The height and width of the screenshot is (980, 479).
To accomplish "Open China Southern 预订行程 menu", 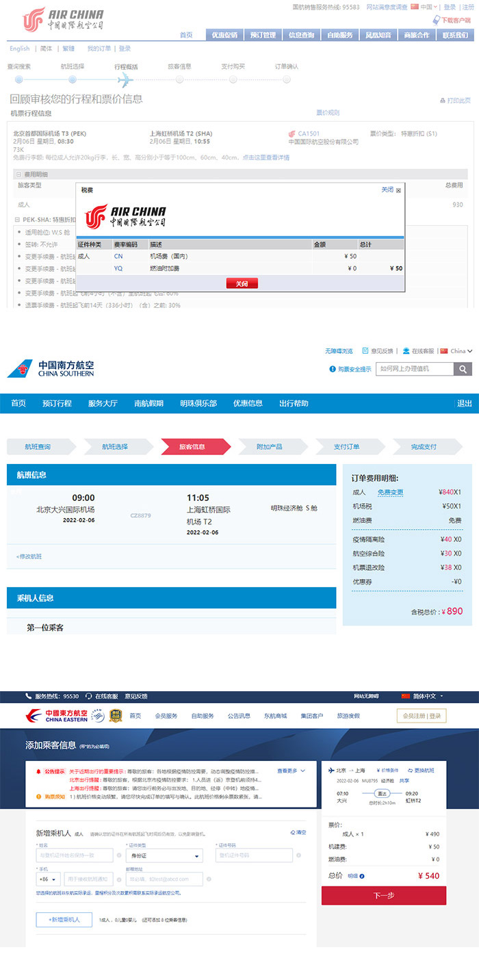I will pyautogui.click(x=57, y=403).
